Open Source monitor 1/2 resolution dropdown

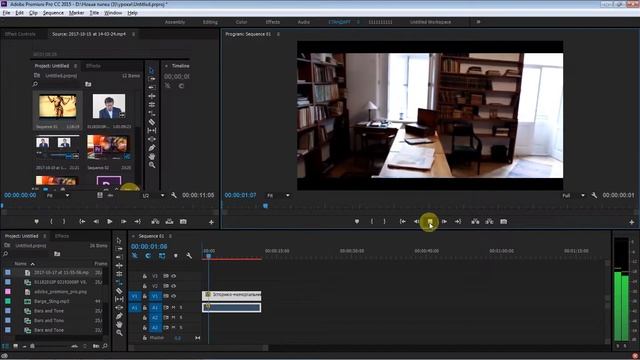click(153, 196)
